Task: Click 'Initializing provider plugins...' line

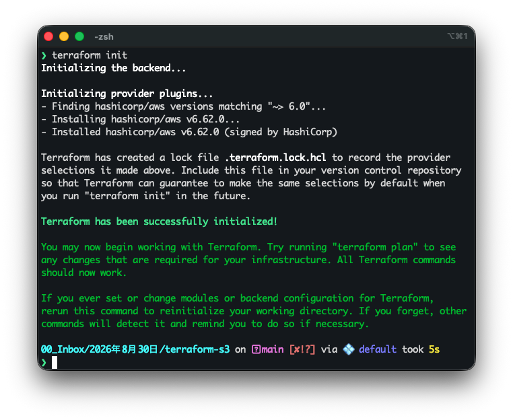Action: point(127,94)
